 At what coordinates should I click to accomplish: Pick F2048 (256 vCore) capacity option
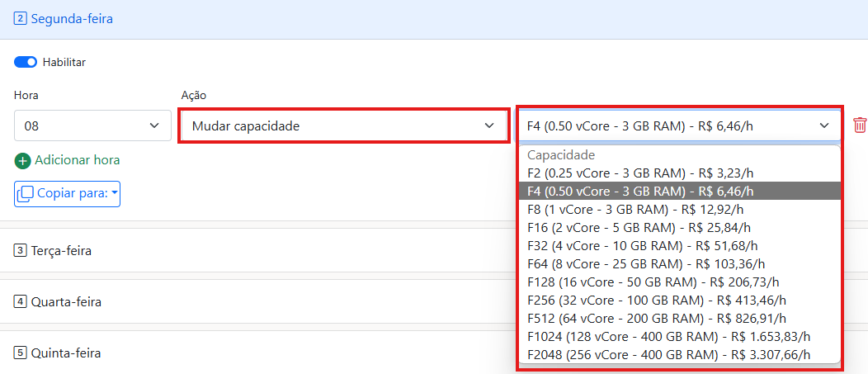click(668, 354)
